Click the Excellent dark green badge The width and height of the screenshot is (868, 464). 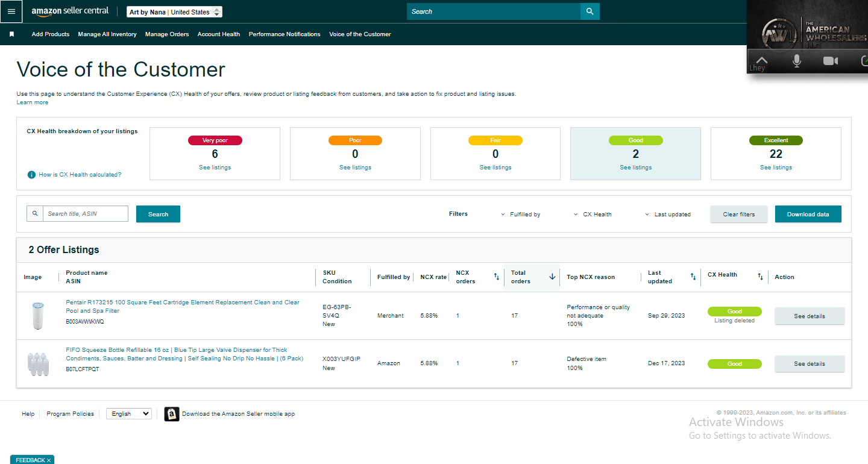776,140
